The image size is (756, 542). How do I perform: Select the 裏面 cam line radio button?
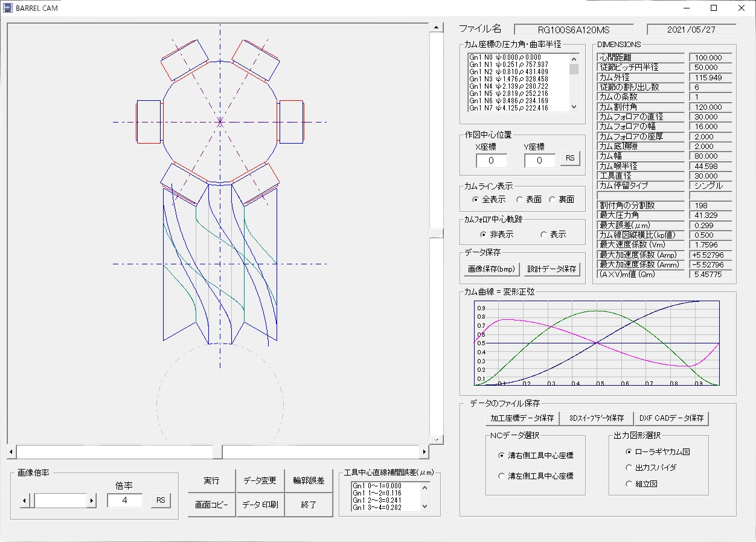[x=553, y=200]
